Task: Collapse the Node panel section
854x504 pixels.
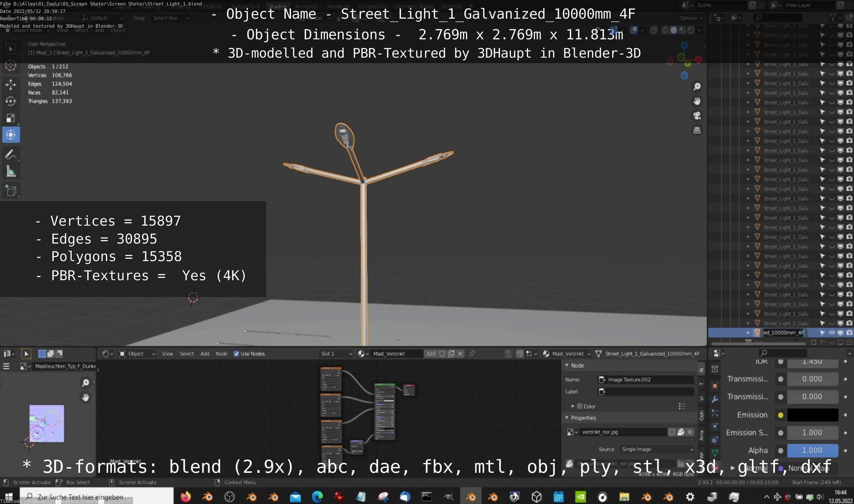Action: tap(567, 365)
